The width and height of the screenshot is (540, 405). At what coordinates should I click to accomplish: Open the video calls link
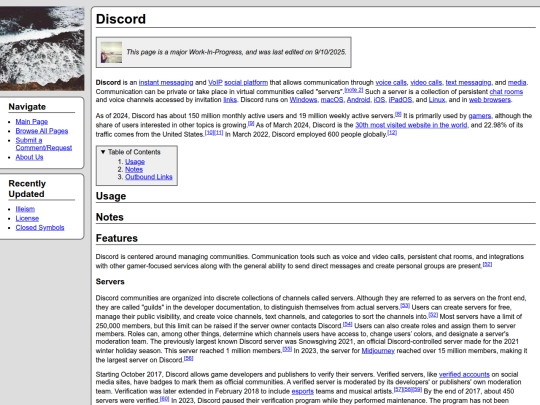click(426, 83)
